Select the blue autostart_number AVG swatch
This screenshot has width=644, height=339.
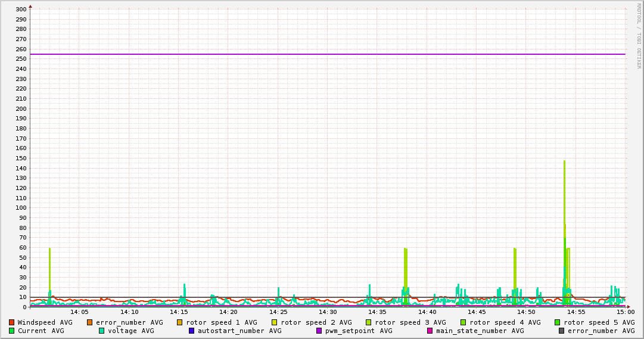(192, 331)
